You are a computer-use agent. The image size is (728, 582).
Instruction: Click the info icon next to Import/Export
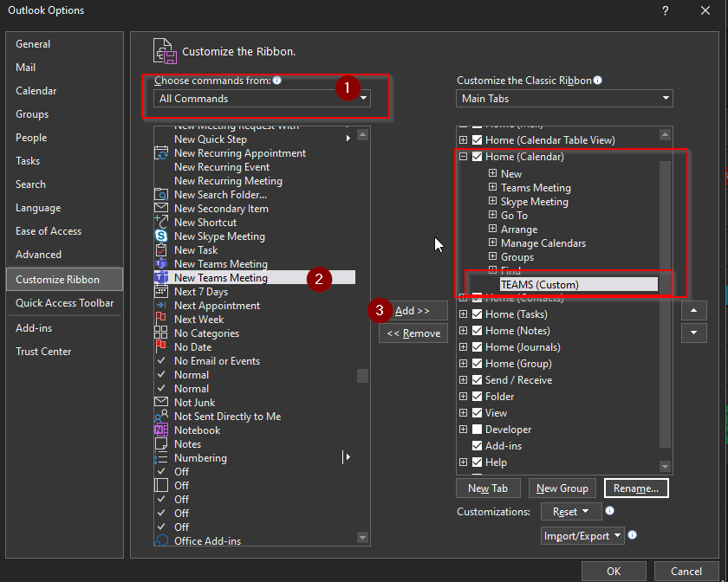[633, 535]
